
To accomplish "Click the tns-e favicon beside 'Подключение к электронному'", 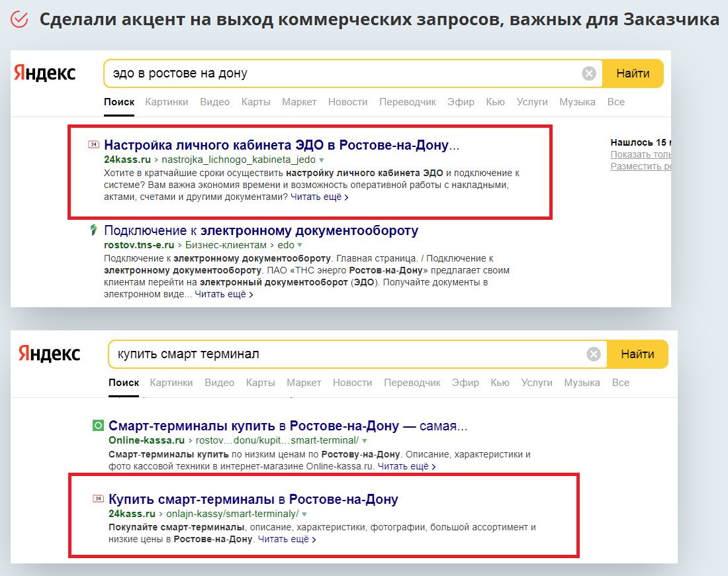I will pyautogui.click(x=94, y=230).
